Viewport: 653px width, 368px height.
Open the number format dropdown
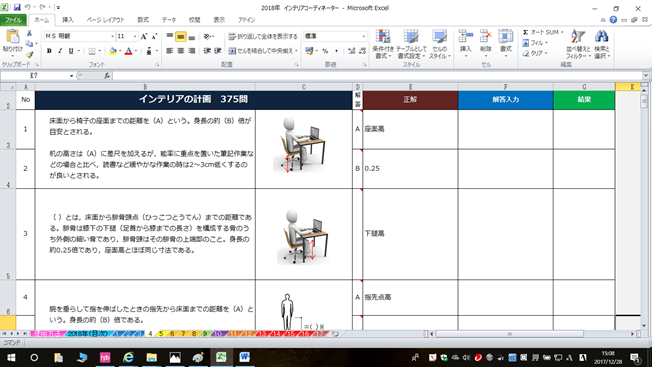[x=364, y=37]
